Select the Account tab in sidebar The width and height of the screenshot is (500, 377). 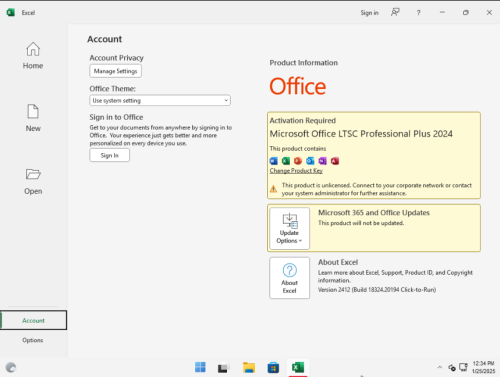pos(33,320)
